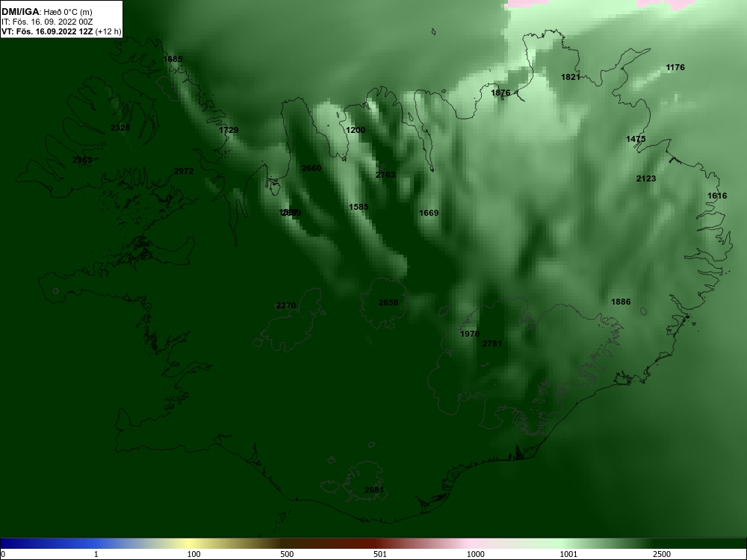Image resolution: width=747 pixels, height=560 pixels.
Task: Click the 2123 height value
Action: click(x=646, y=178)
